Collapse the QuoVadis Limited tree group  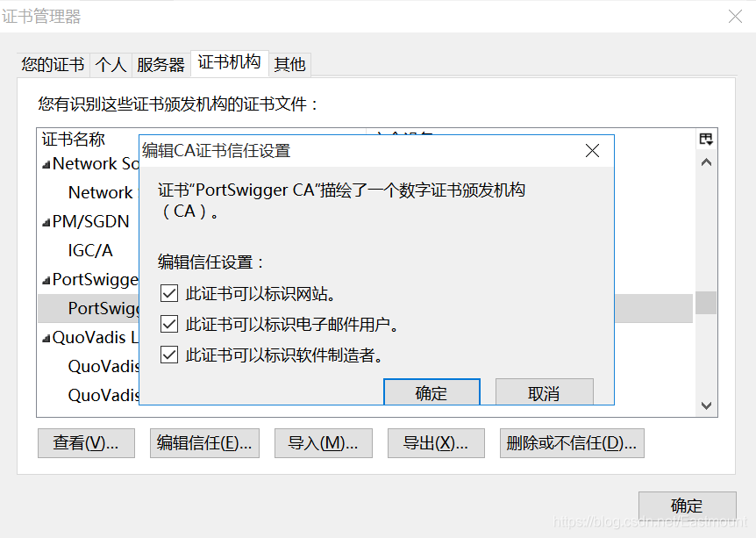coord(46,339)
